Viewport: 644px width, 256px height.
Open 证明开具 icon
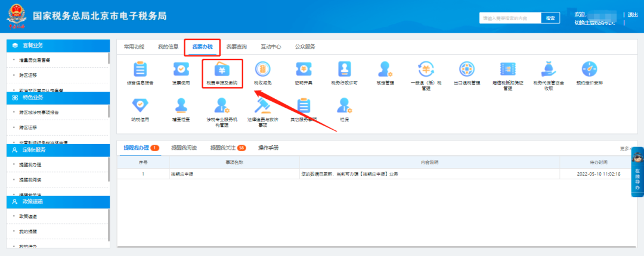304,69
